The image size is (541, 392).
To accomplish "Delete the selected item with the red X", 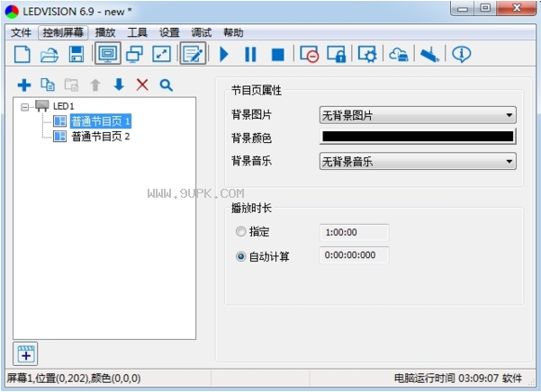I will click(142, 85).
